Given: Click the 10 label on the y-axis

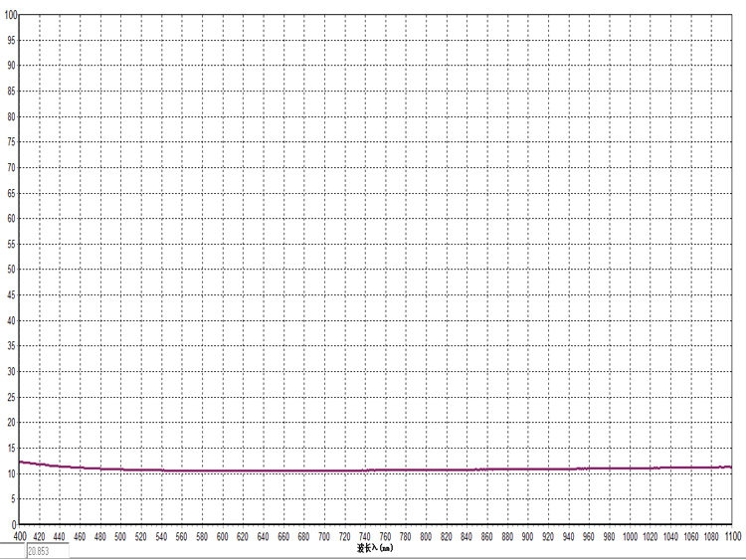Looking at the screenshot, I should 11,473.
